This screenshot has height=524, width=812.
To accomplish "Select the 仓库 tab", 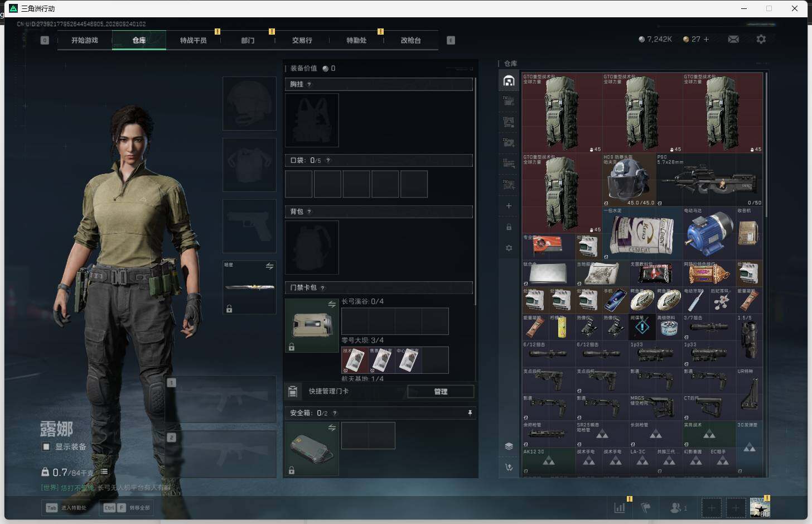I will click(x=139, y=40).
